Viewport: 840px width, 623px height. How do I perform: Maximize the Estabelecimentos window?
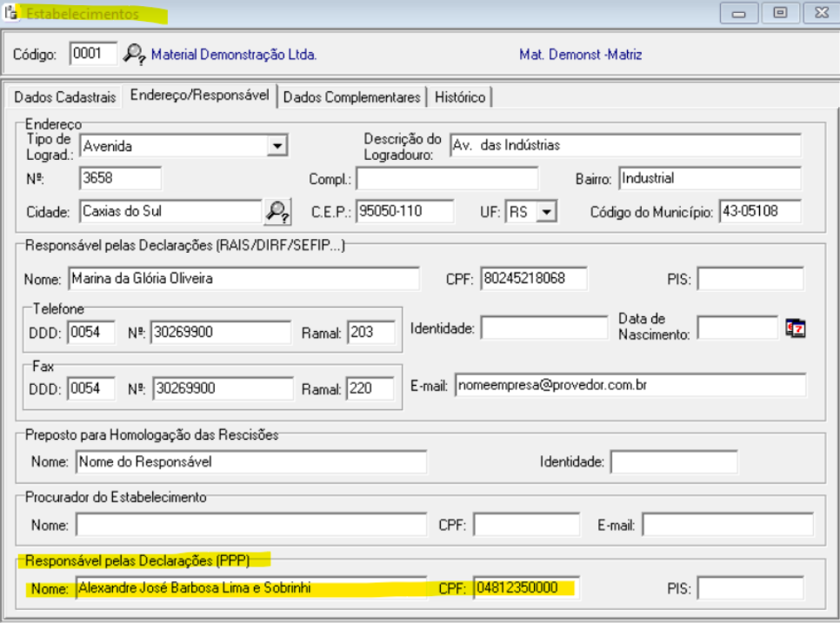[x=780, y=15]
